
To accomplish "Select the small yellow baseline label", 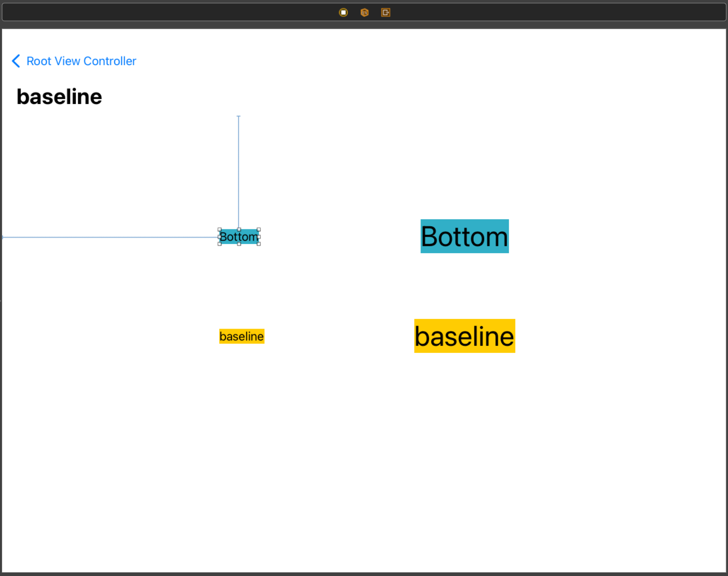I will tap(242, 336).
